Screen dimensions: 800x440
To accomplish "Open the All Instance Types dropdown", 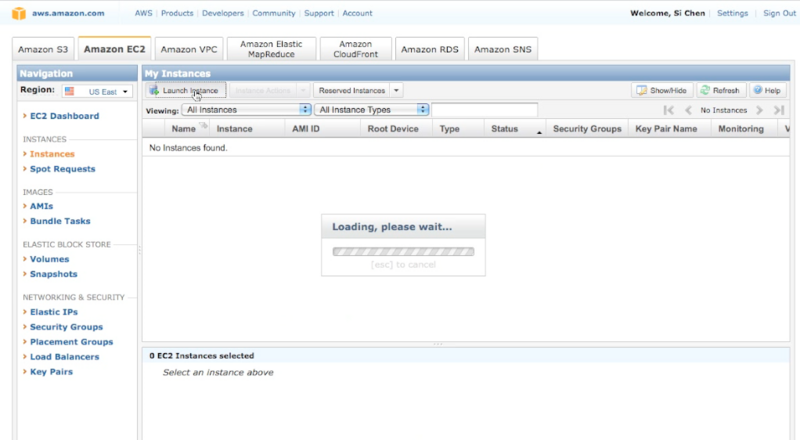I will [371, 110].
